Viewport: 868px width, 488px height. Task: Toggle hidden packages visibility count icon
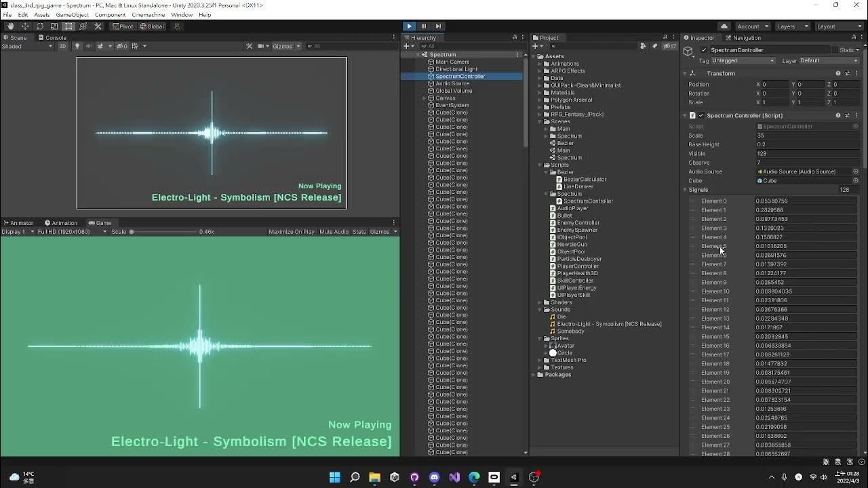670,46
